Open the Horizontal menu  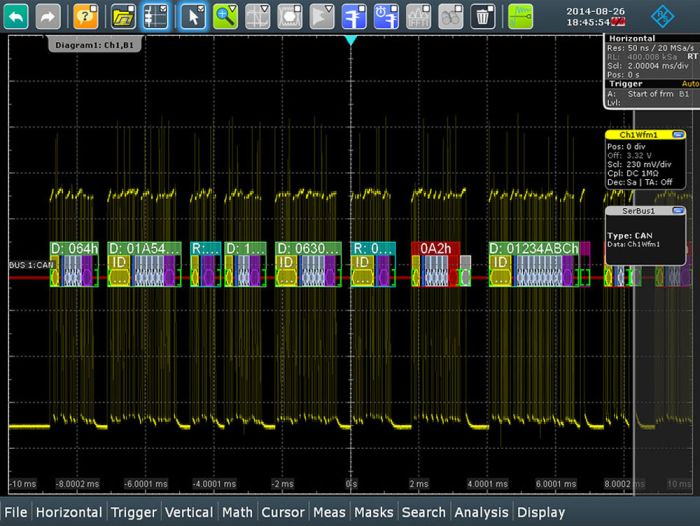(69, 512)
